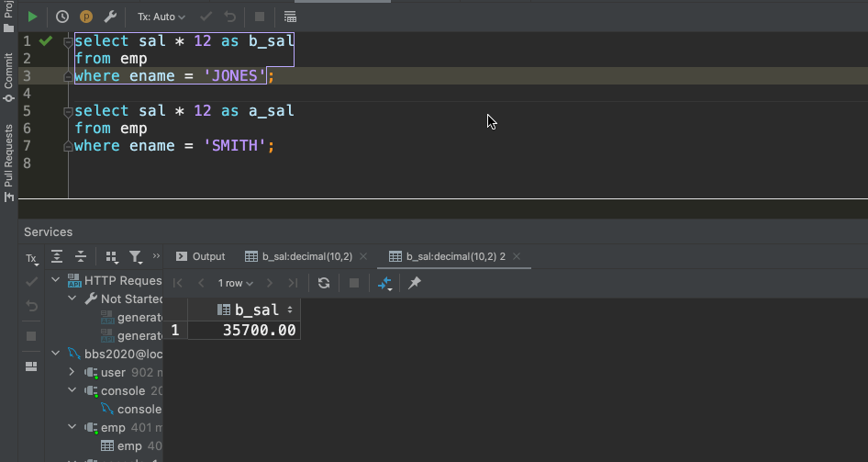Click the fold end marker on line 7

coord(68,146)
